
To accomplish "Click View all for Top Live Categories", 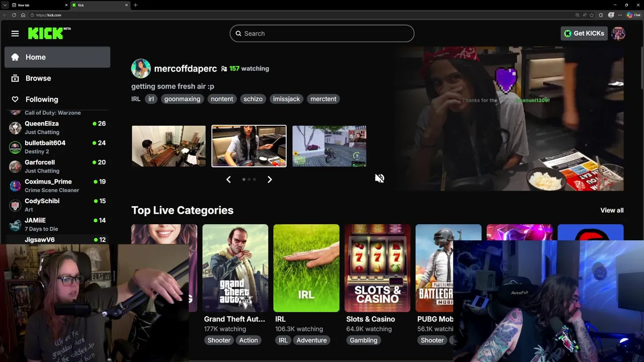I will [612, 210].
